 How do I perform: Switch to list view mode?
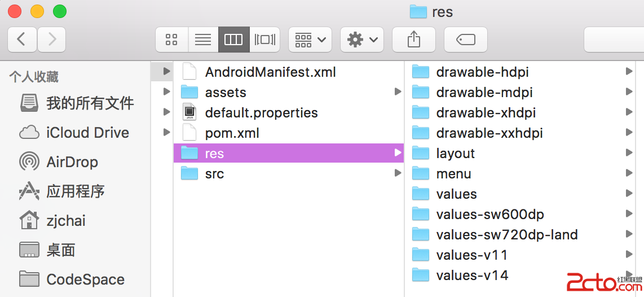202,40
